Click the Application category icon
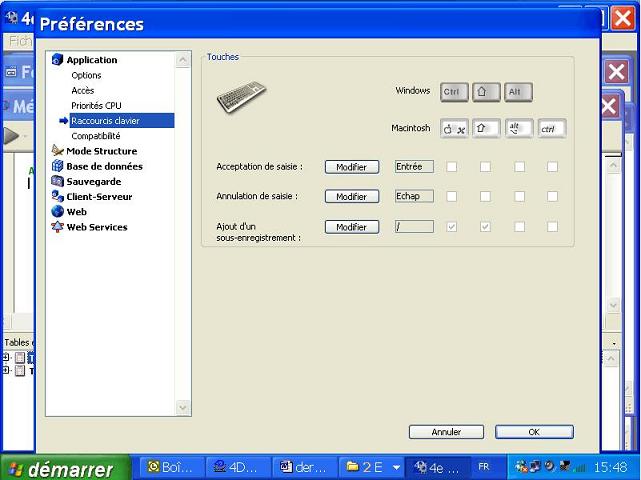 [58, 60]
